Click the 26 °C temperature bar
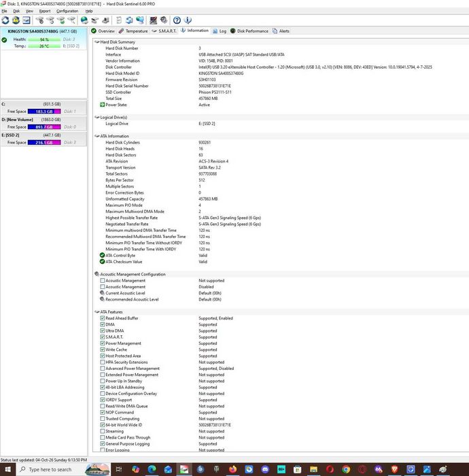 pos(44,46)
